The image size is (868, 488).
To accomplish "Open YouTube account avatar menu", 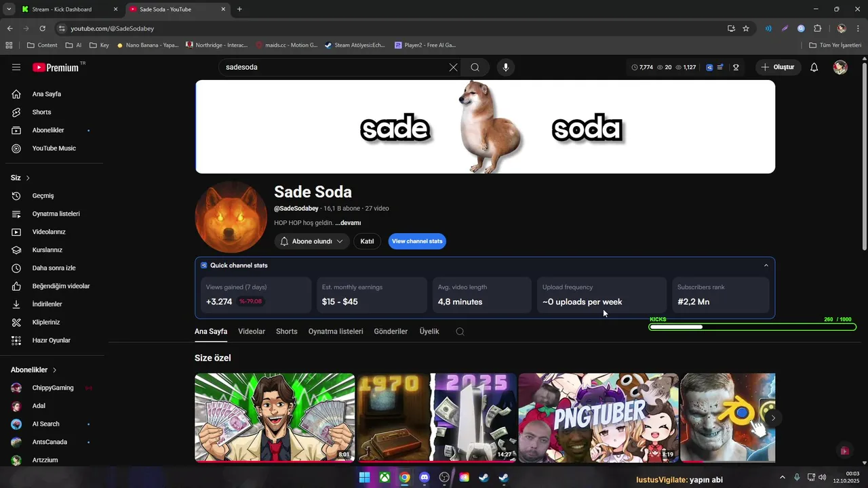I will tap(840, 67).
